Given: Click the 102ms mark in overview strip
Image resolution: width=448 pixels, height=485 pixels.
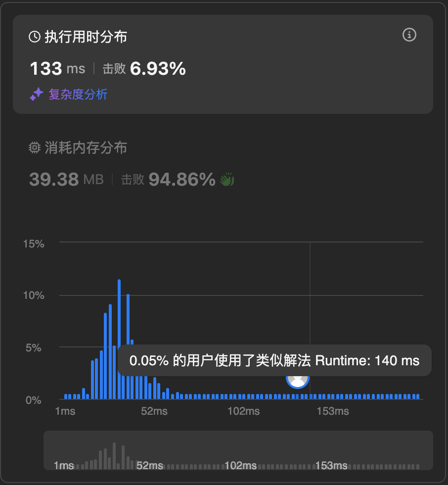Looking at the screenshot, I should tap(240, 466).
